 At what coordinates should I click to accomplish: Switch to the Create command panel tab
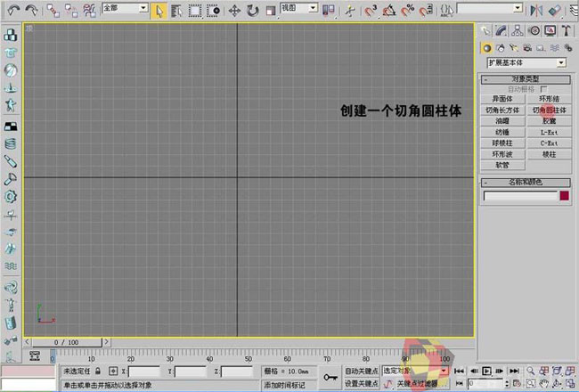pyautogui.click(x=485, y=30)
